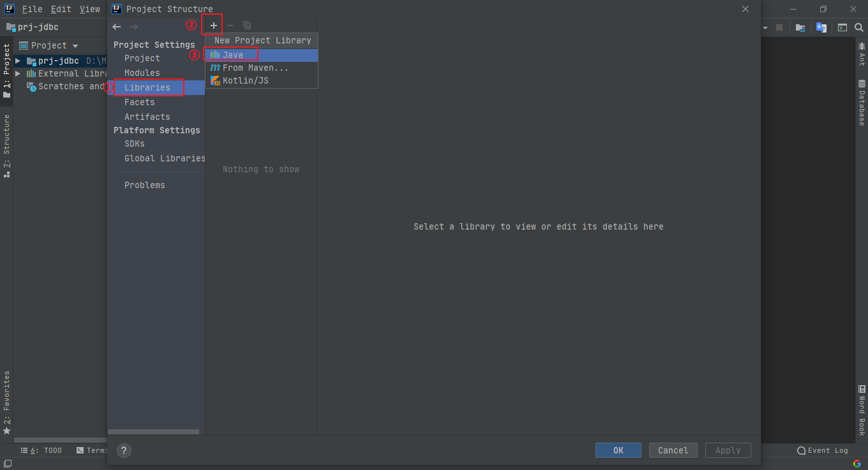868x470 pixels.
Task: Click Google icon in the status bar
Action: [857, 464]
